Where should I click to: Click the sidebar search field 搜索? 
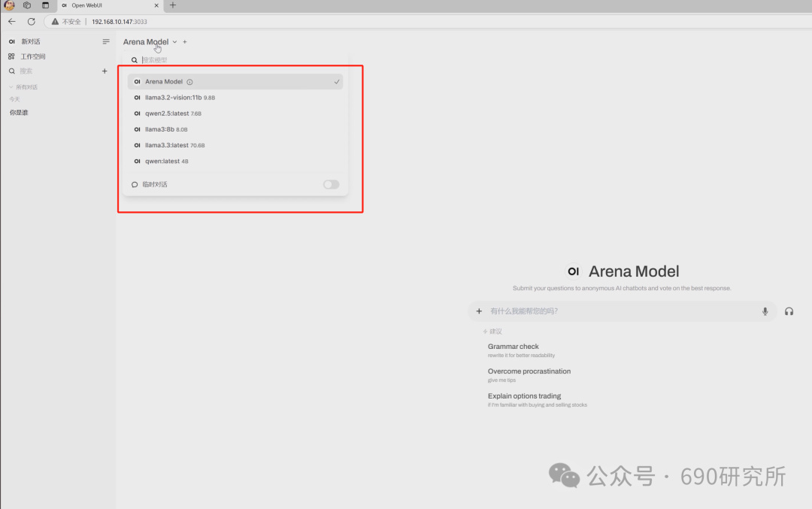[x=26, y=71]
